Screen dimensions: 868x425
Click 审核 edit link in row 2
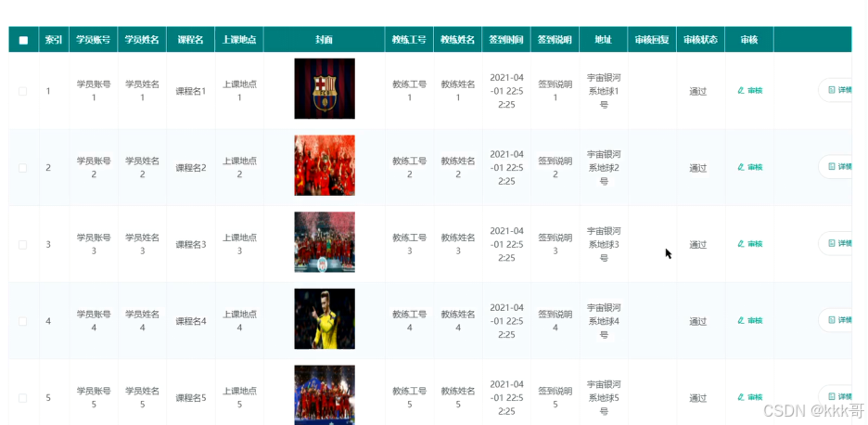(750, 167)
